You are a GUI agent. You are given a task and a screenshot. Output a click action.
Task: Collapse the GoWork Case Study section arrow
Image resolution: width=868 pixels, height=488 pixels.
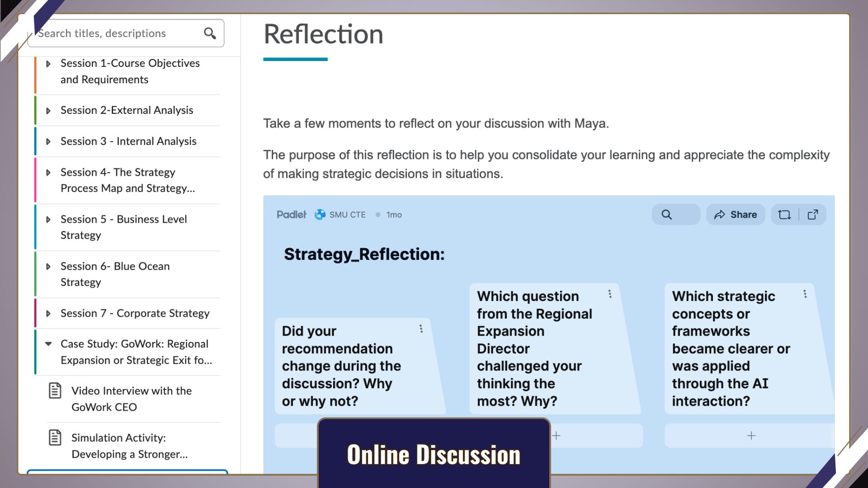(48, 344)
